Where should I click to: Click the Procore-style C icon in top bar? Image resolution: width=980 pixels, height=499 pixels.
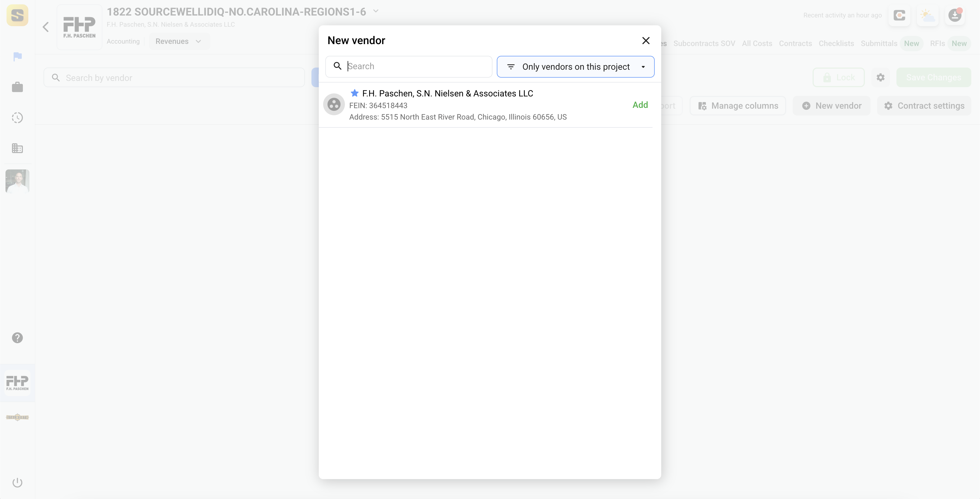[899, 16]
